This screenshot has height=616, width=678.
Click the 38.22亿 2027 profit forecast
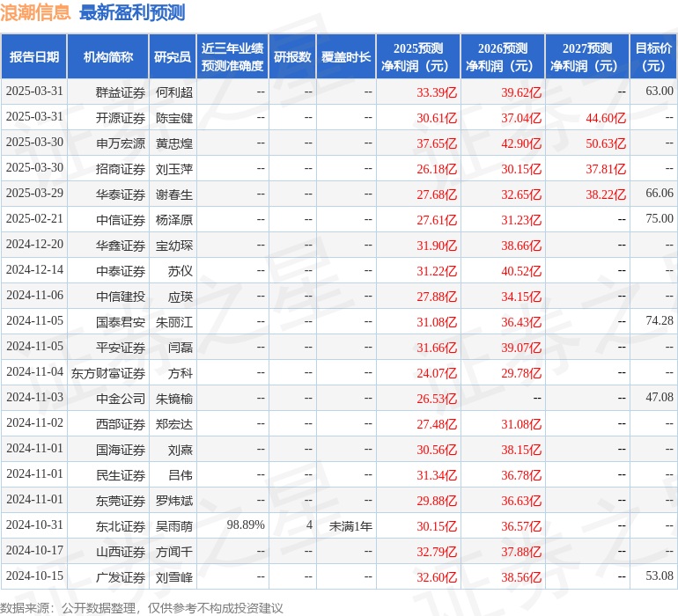[x=606, y=194]
